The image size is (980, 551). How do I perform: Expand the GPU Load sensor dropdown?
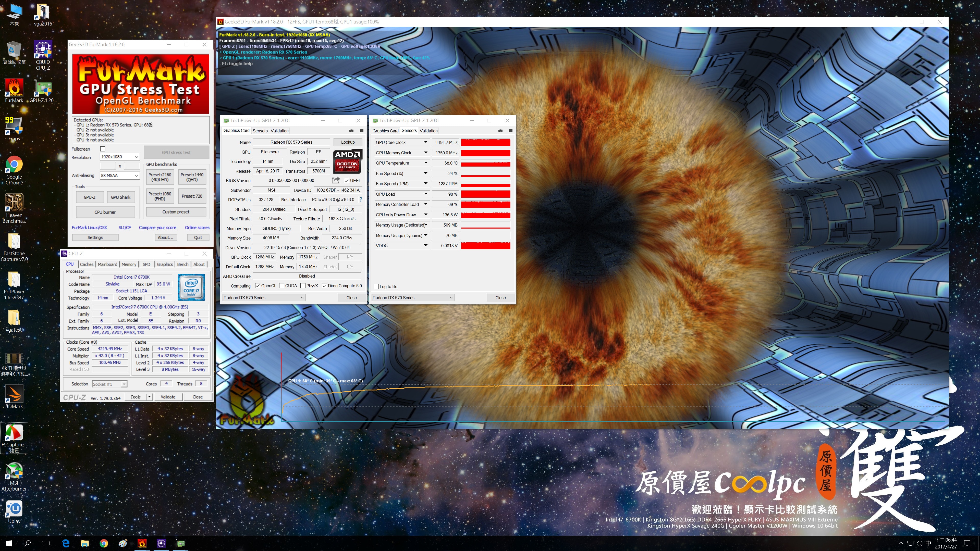click(426, 194)
